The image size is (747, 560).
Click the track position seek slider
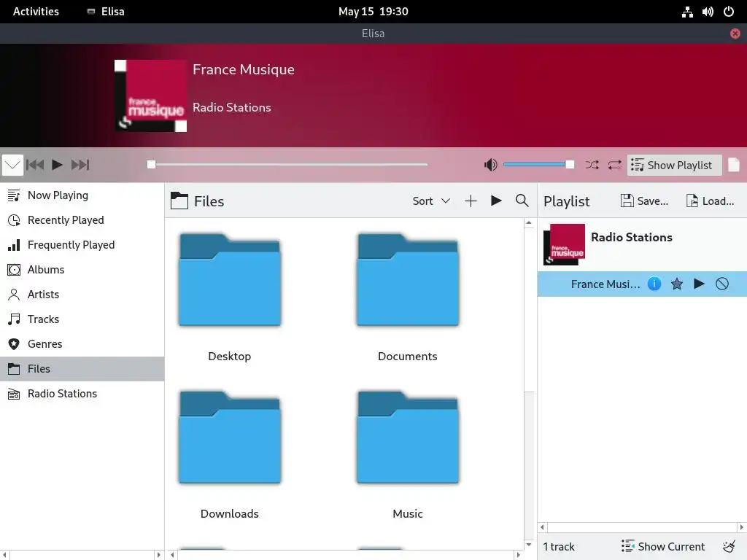(x=287, y=165)
